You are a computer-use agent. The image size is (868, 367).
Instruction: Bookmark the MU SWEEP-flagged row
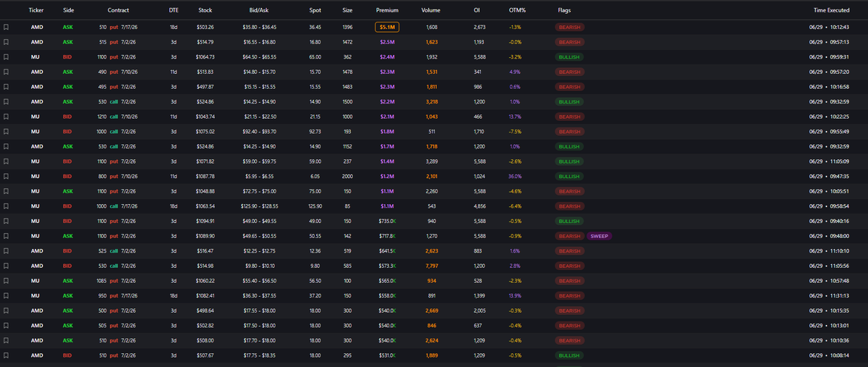[7, 236]
